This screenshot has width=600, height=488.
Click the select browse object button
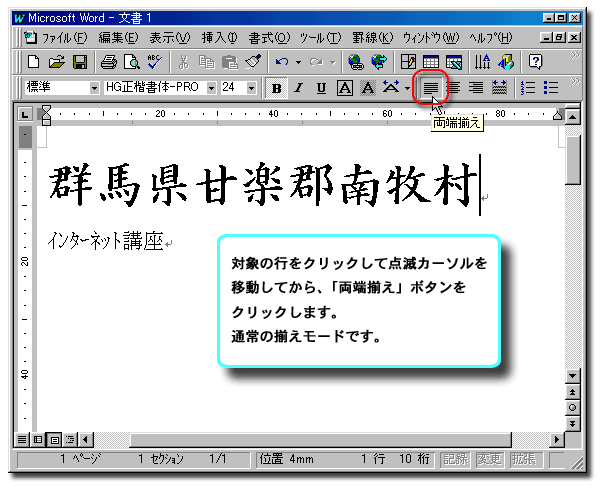572,408
